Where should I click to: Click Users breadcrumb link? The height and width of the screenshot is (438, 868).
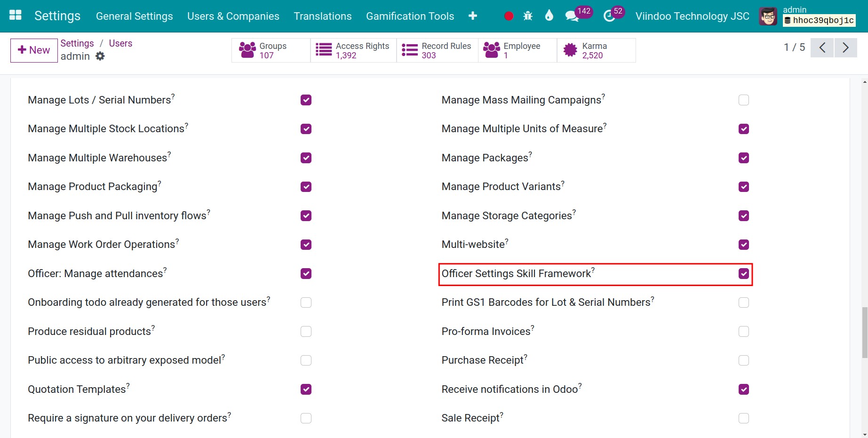click(120, 43)
